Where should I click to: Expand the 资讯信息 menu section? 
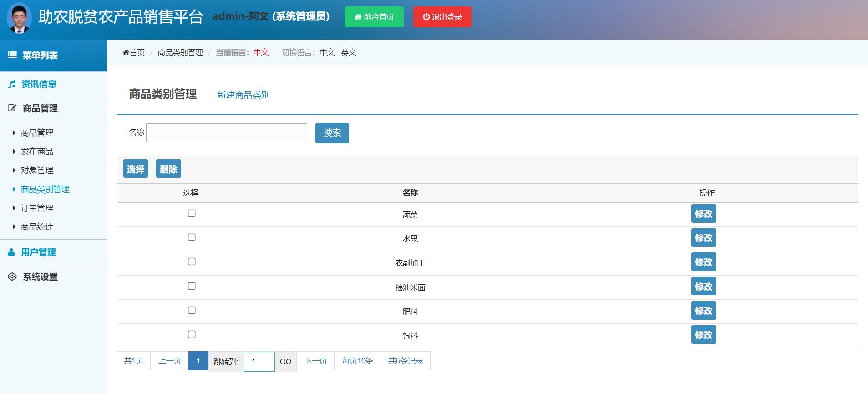tap(53, 84)
